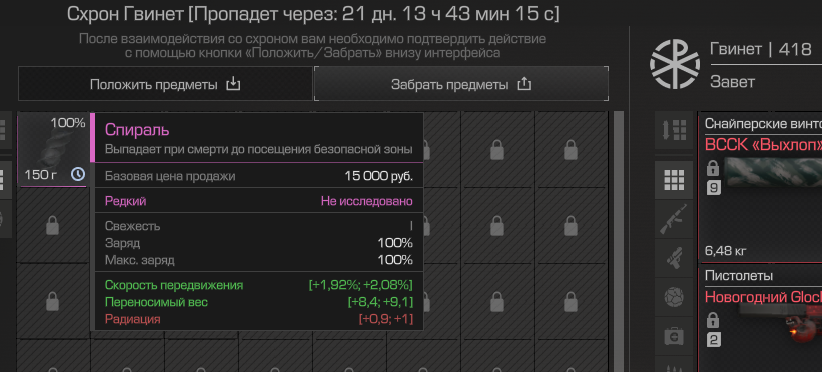Click the download icon on Положить предметы
The image size is (822, 372).
(x=233, y=84)
